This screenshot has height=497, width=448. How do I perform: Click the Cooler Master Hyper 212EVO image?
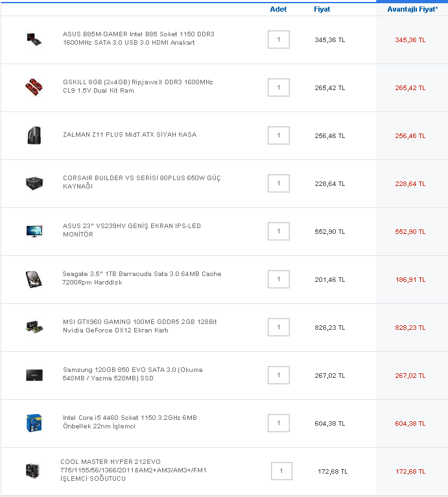click(x=32, y=470)
